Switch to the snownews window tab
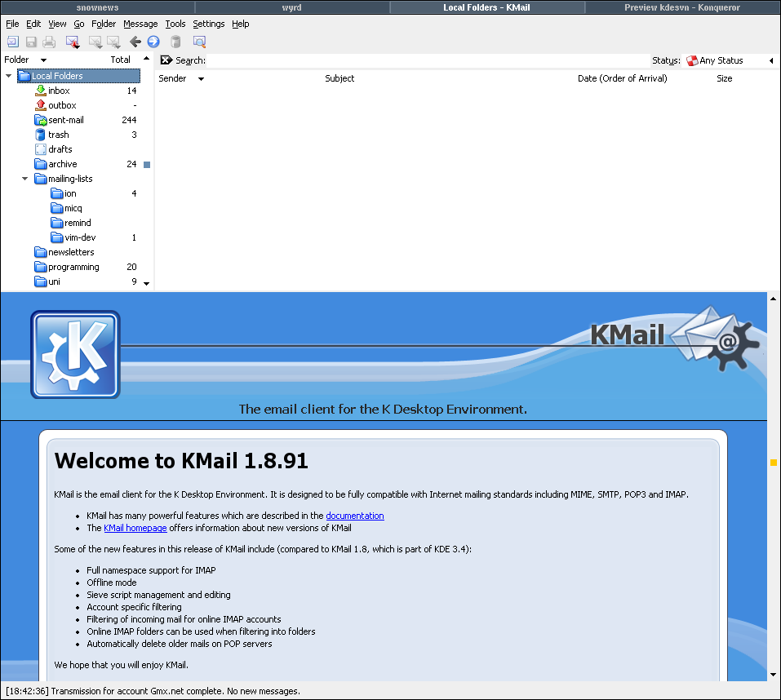This screenshot has width=781, height=700. coord(98,7)
